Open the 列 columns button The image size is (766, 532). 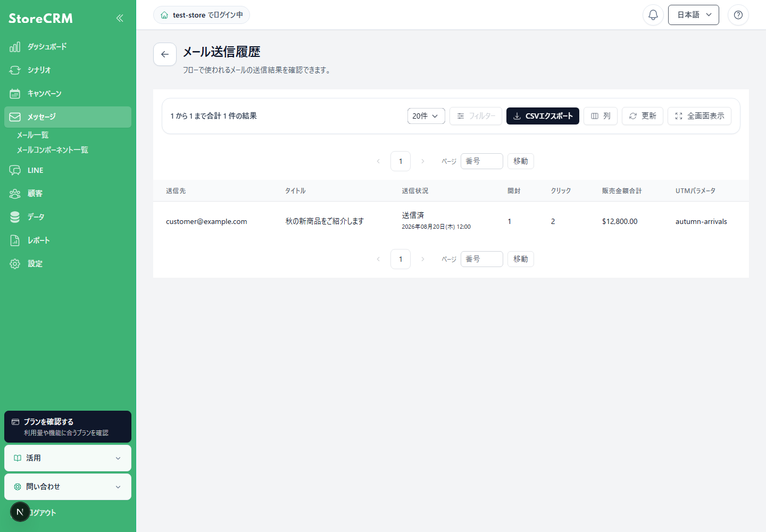click(601, 116)
